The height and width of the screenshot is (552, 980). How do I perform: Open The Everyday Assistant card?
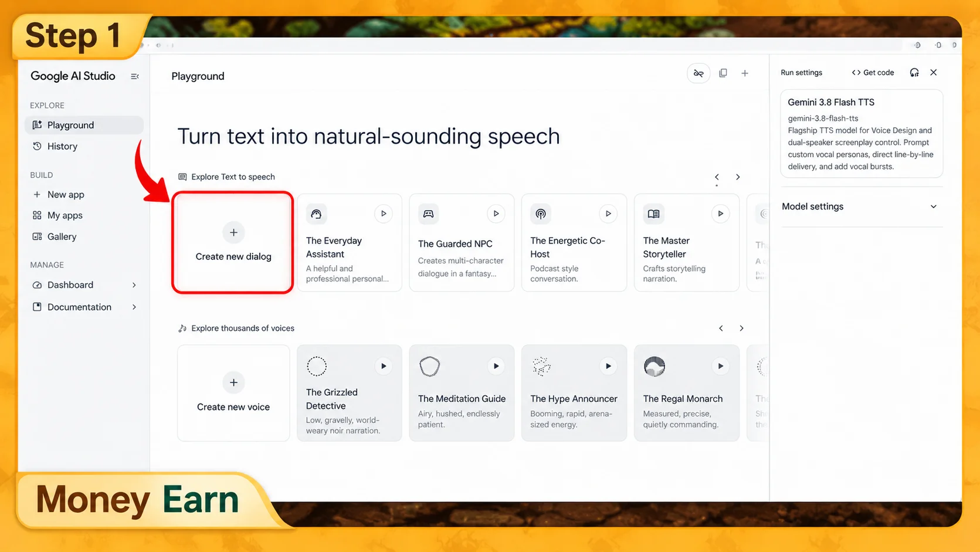pos(350,242)
